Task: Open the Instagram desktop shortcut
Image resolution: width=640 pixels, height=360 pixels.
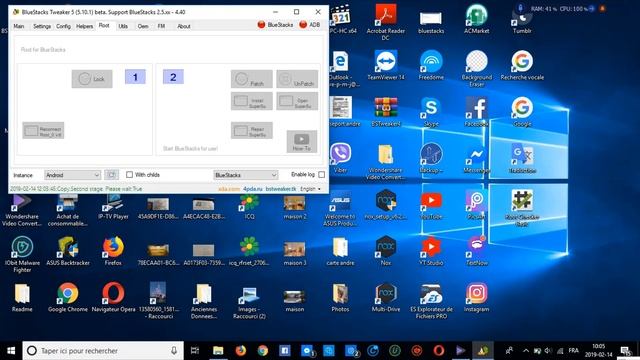Action: pyautogui.click(x=476, y=298)
